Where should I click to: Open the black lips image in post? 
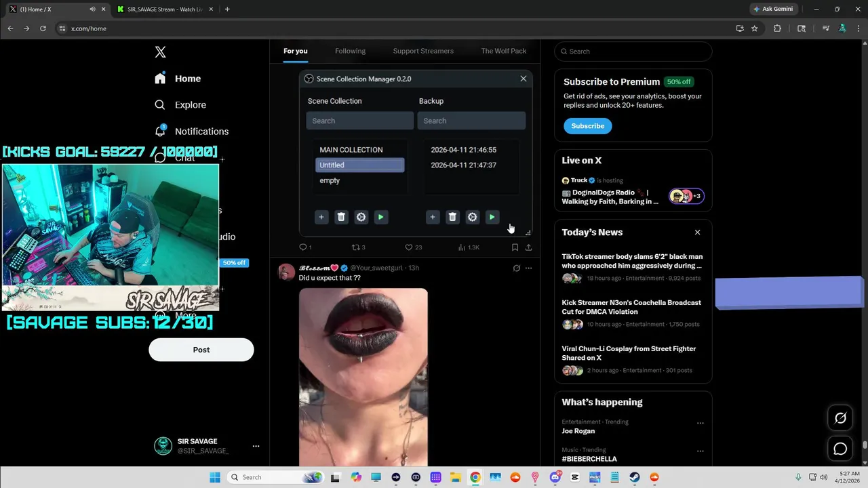point(363,377)
